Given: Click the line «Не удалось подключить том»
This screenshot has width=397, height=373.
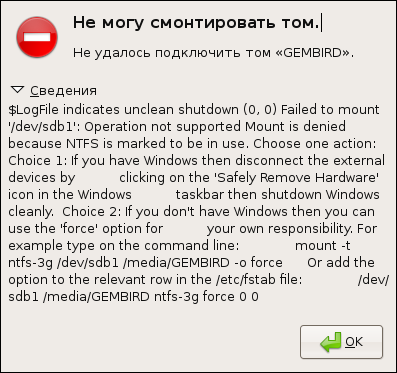Looking at the screenshot, I should pos(172,53).
